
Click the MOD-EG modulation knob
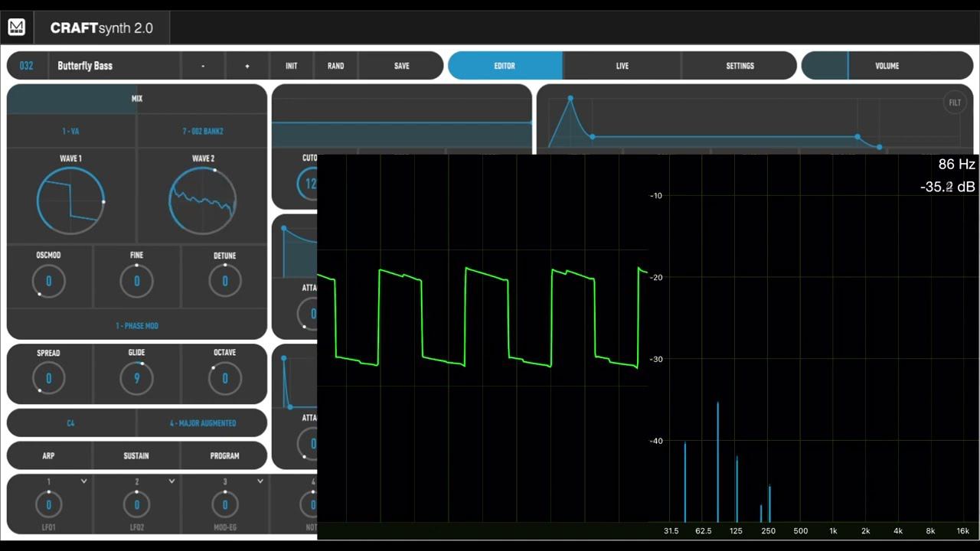[225, 505]
